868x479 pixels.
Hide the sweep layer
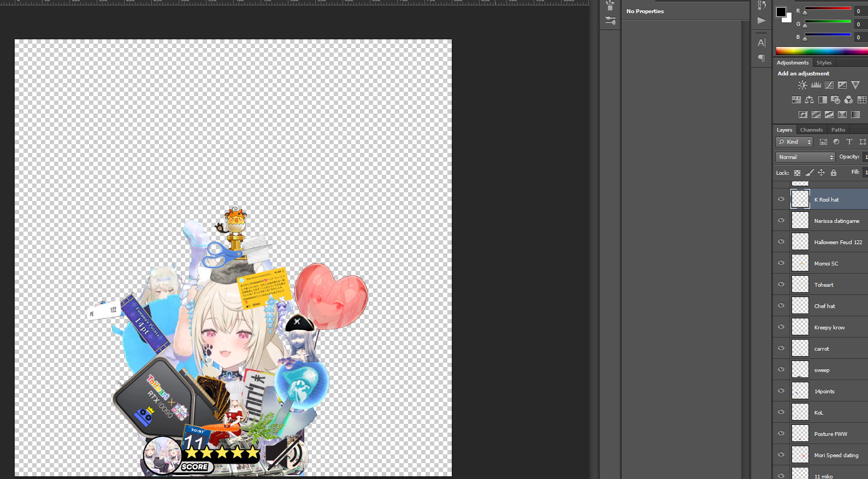click(x=781, y=370)
